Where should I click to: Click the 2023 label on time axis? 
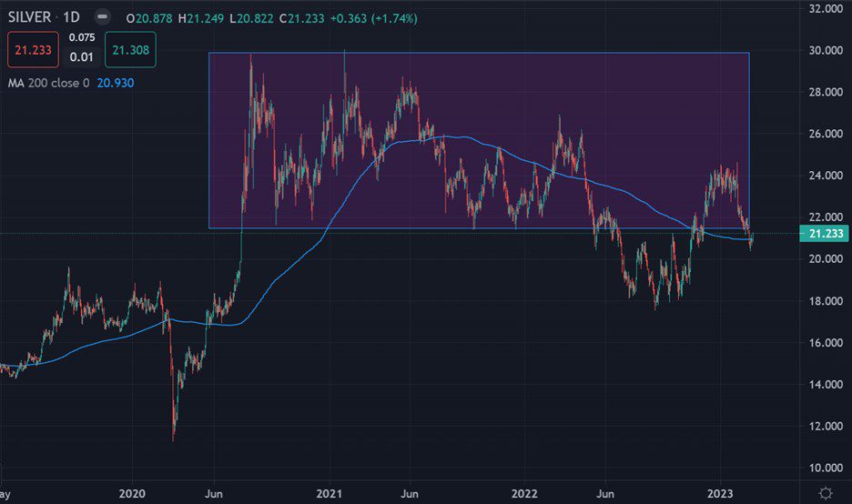click(x=719, y=494)
